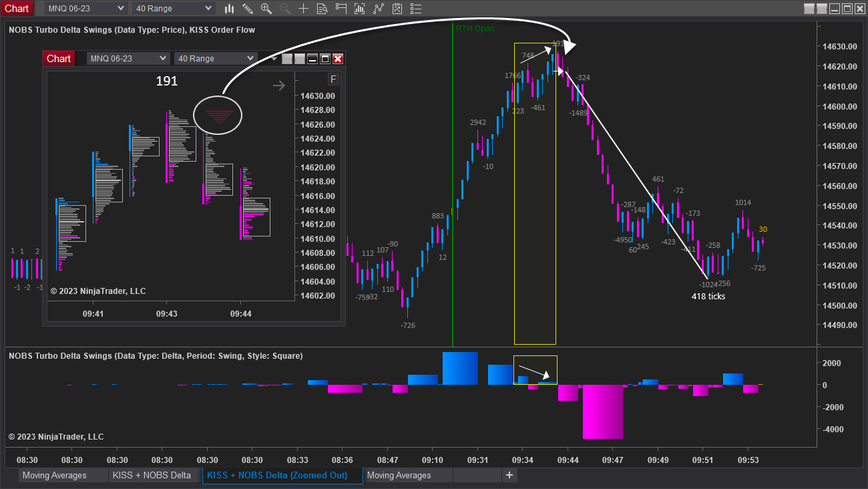The height and width of the screenshot is (489, 868).
Task: Click the '418 ticks' annotation text
Action: (x=708, y=297)
